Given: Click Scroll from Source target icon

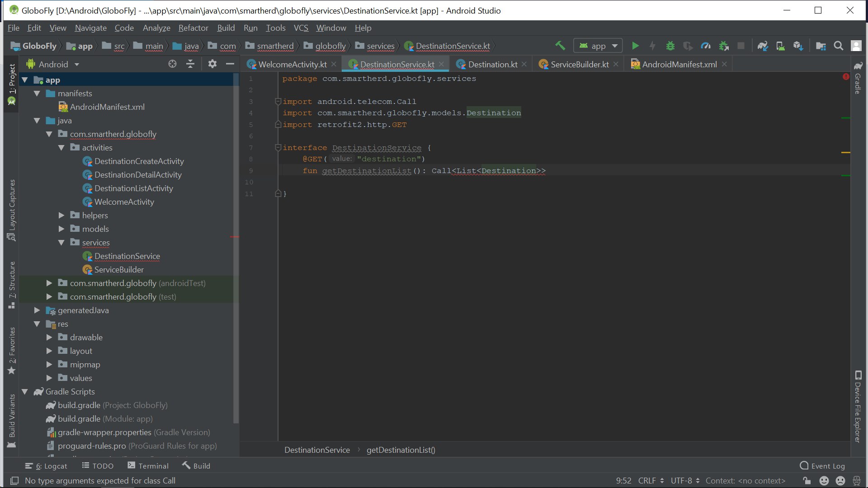Looking at the screenshot, I should (172, 64).
